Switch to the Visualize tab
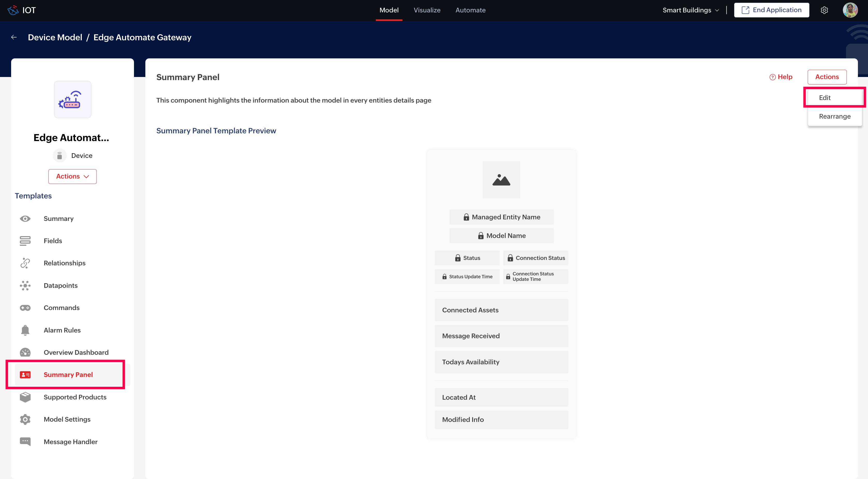The width and height of the screenshot is (868, 479). point(426,10)
